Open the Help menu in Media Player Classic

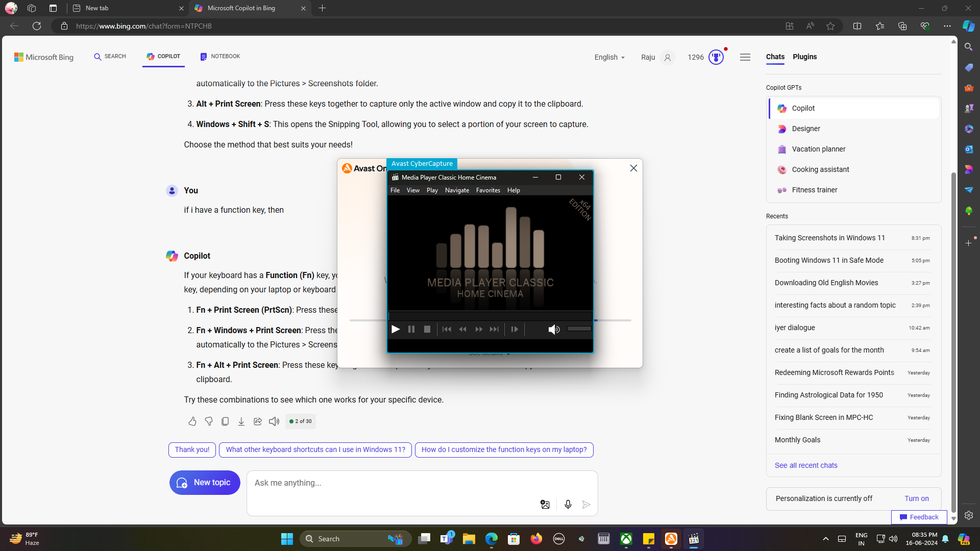pos(513,190)
